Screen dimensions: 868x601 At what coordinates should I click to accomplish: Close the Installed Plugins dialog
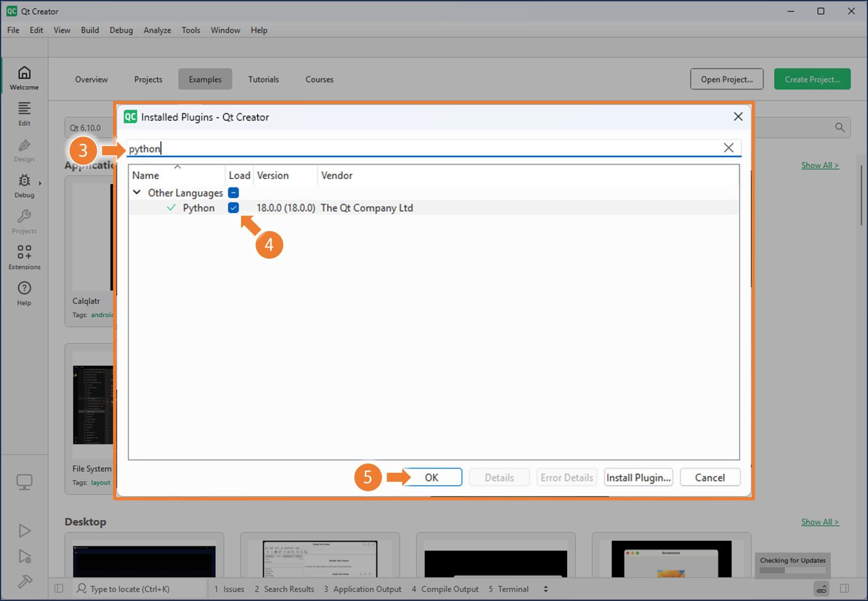click(x=738, y=116)
